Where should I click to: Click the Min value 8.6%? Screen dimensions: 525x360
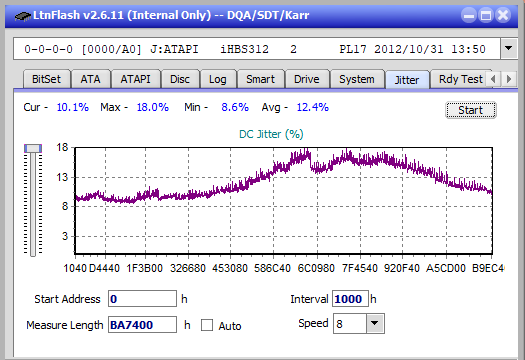click(x=235, y=107)
